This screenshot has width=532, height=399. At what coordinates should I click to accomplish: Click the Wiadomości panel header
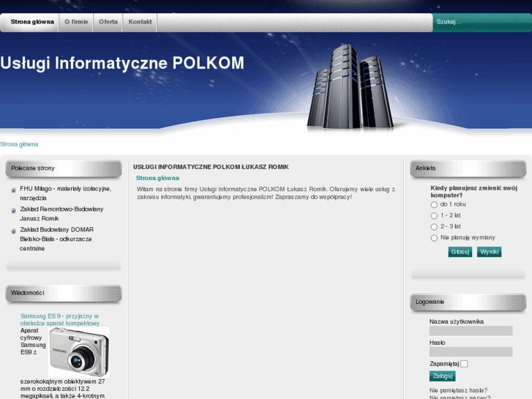pos(64,293)
